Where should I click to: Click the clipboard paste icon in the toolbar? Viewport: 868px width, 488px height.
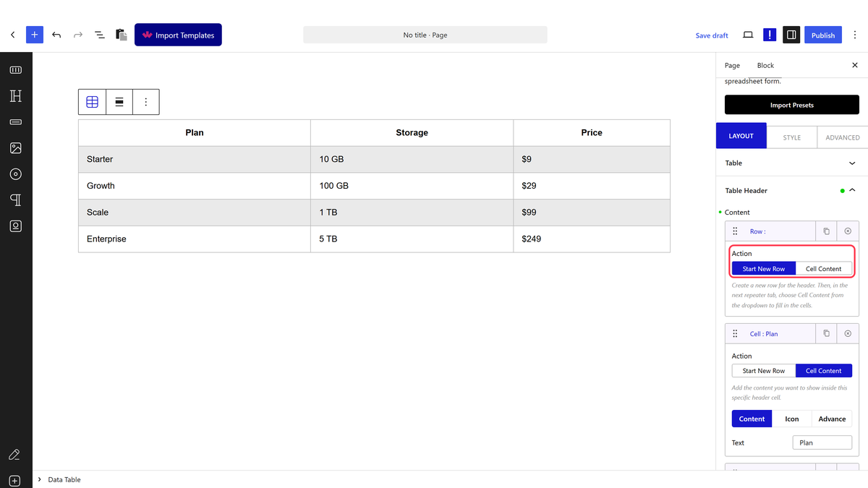pyautogui.click(x=122, y=35)
